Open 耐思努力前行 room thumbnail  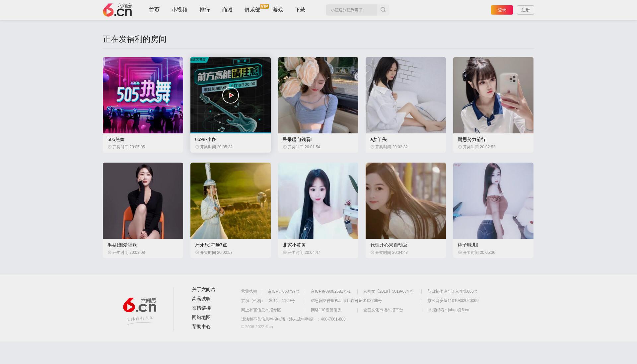tap(493, 95)
